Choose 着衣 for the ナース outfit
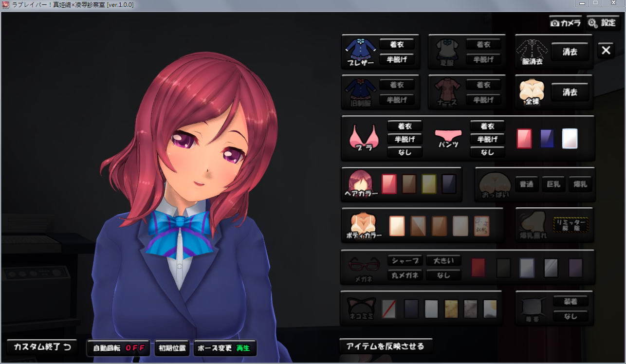Screen dimensions: 626x364 click(483, 85)
